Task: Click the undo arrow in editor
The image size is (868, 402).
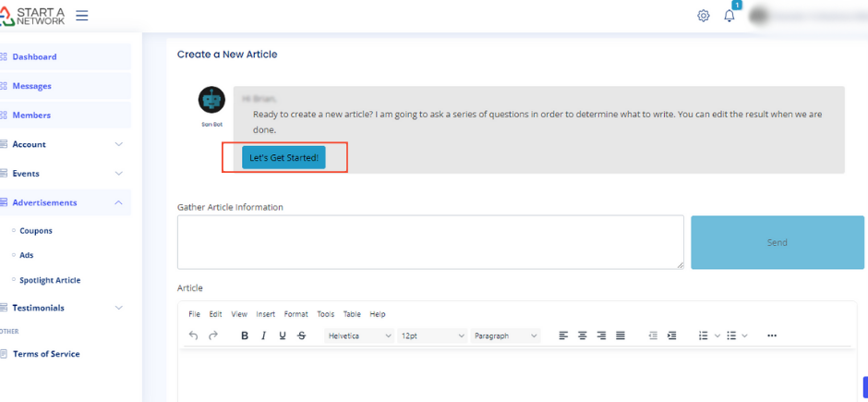Action: [x=193, y=335]
